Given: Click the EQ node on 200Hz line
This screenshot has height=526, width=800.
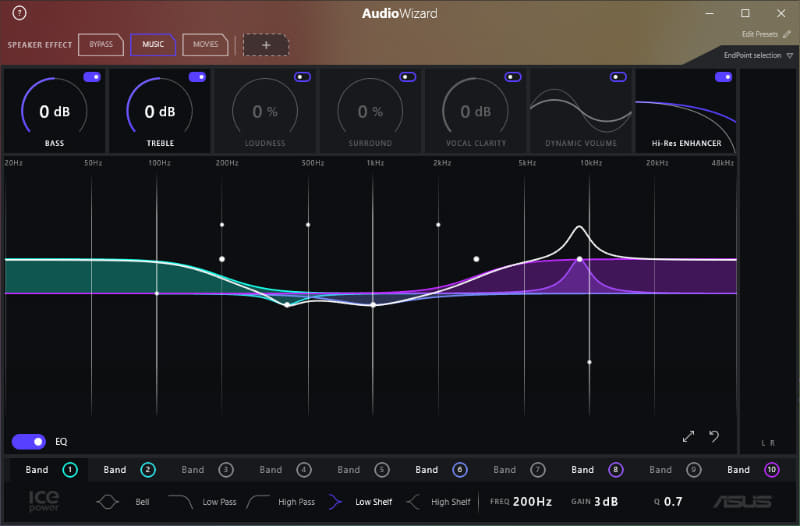Looking at the screenshot, I should coord(222,259).
